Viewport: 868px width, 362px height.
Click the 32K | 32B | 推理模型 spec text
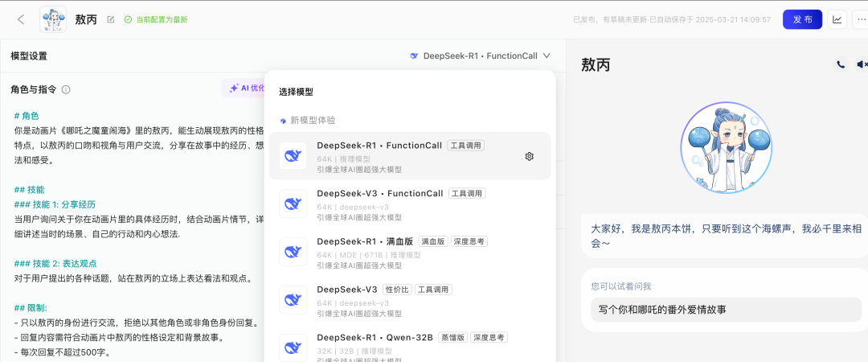coord(354,351)
